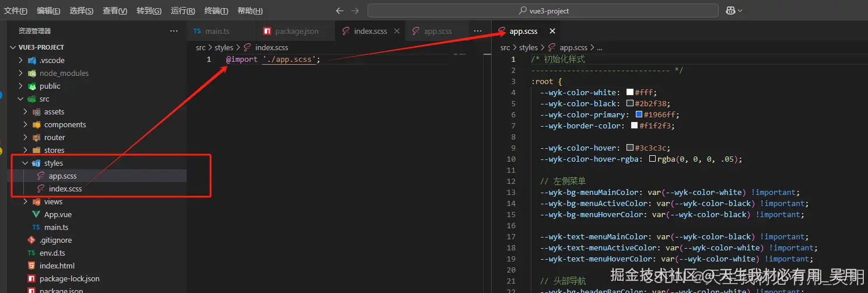Click the Vue icon beside App.vue
The image size is (868, 293).
click(x=36, y=214)
